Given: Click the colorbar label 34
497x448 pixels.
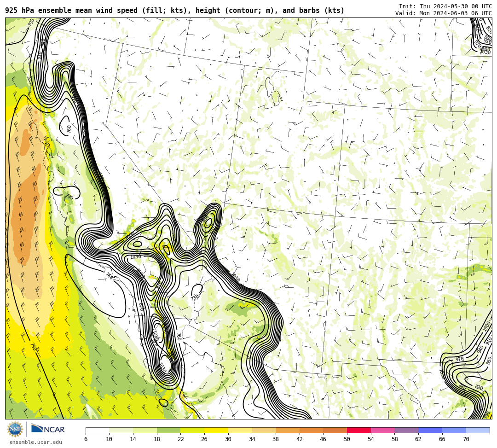Looking at the screenshot, I should click(x=252, y=439).
